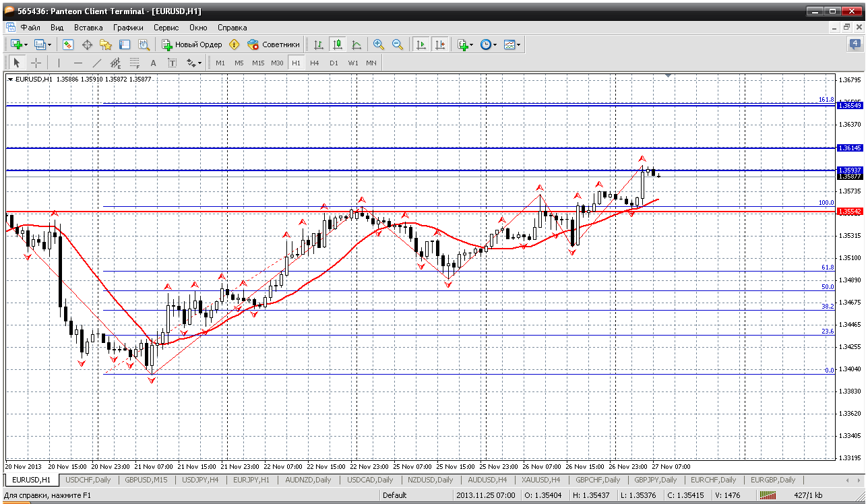Click the Советники button
Image resolution: width=868 pixels, height=504 pixels.
coord(274,44)
